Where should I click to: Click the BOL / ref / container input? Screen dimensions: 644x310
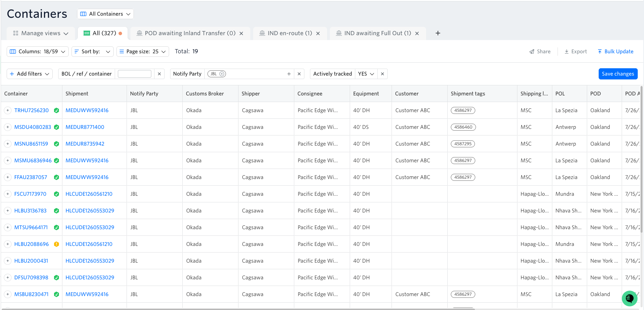coord(135,74)
